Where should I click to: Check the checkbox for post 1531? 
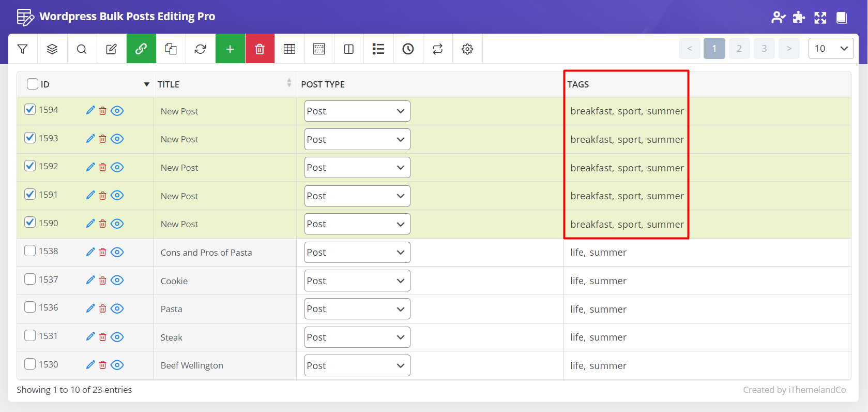tap(30, 335)
